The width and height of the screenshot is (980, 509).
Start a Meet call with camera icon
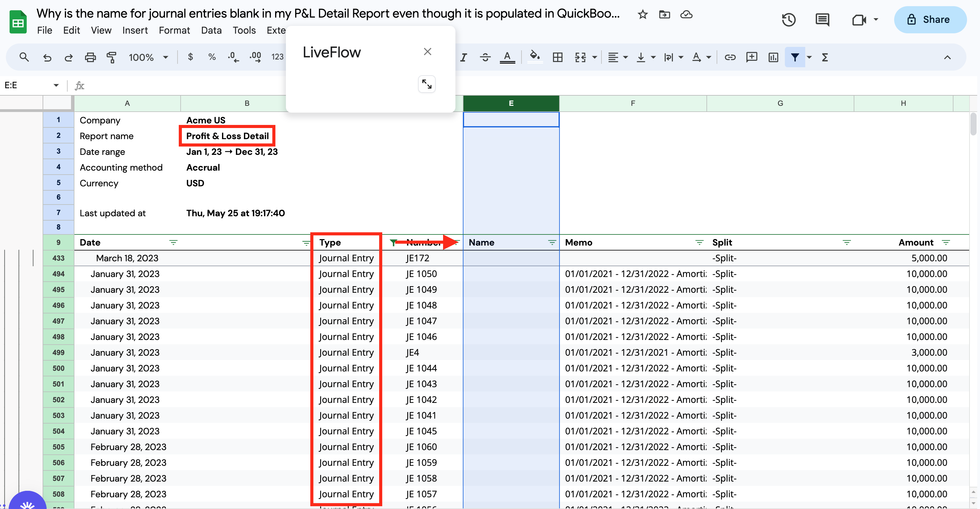coord(859,19)
